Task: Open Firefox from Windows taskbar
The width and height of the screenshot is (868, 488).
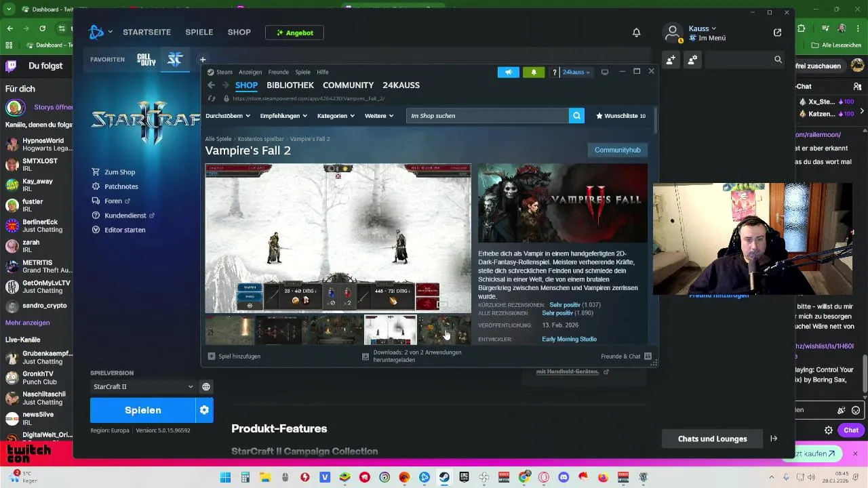Action: point(603,477)
